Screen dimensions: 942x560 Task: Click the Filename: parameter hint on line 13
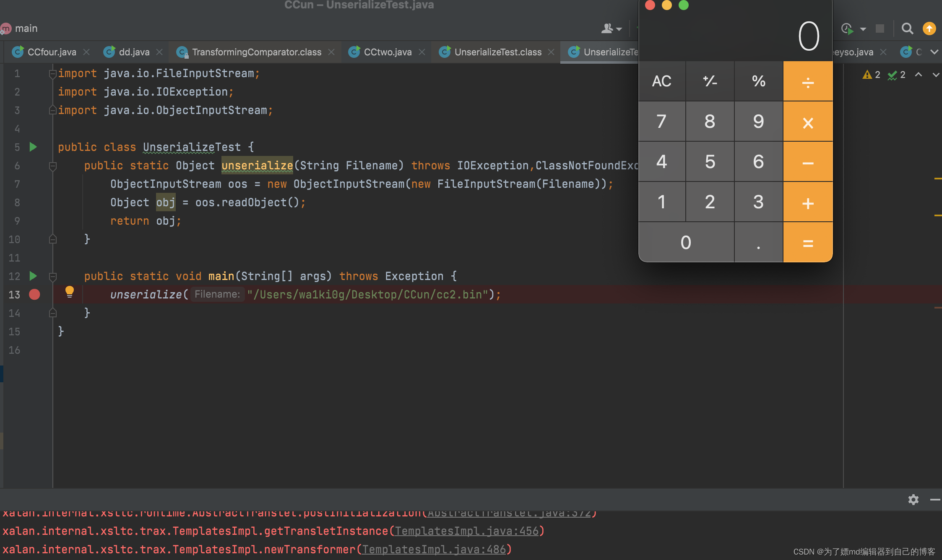pos(217,294)
